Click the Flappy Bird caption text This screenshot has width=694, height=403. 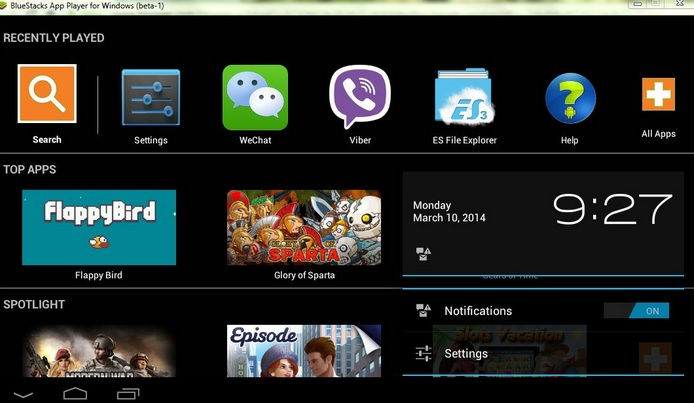click(x=99, y=275)
